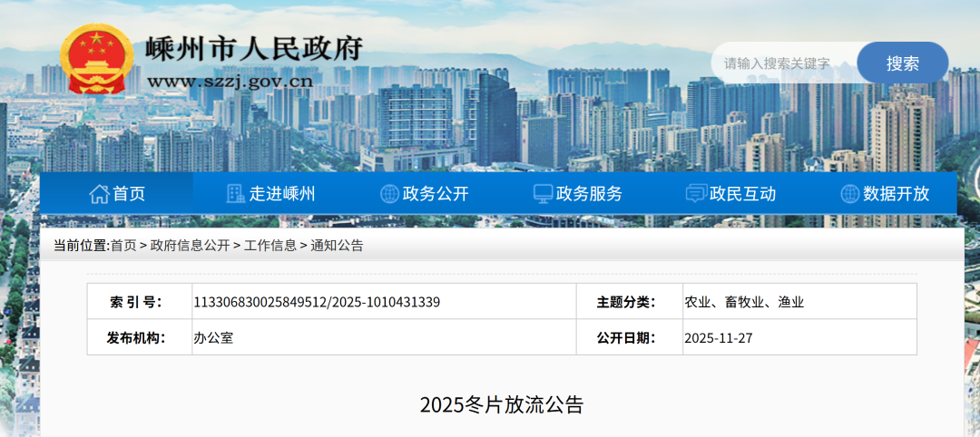Click the globe icon beside 数据开放
Screen dimensions: 980x437
point(849,193)
